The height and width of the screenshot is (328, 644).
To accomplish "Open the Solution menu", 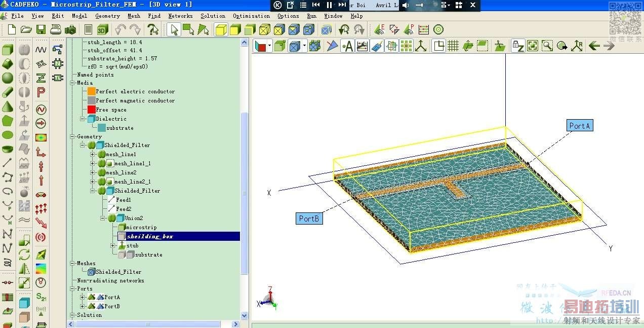I will [213, 16].
